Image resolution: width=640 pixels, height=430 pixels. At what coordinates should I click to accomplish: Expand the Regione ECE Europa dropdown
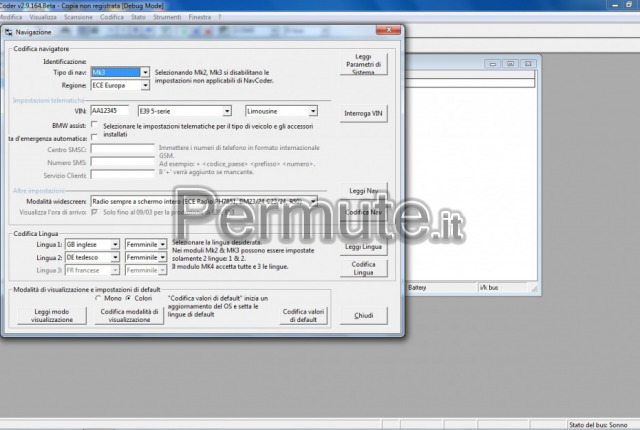pos(145,85)
